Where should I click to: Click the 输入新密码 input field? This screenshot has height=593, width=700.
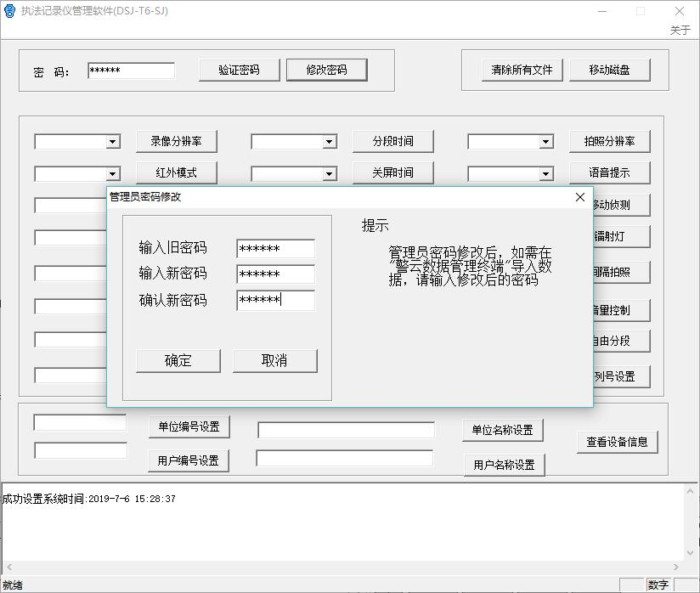click(x=275, y=274)
